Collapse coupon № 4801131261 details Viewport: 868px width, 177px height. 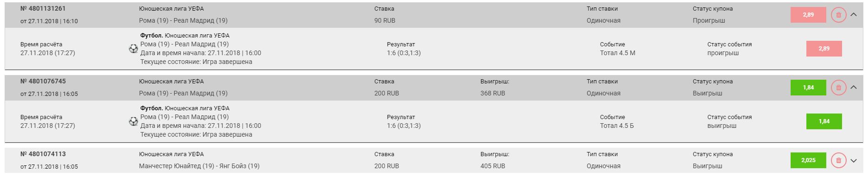click(x=854, y=14)
